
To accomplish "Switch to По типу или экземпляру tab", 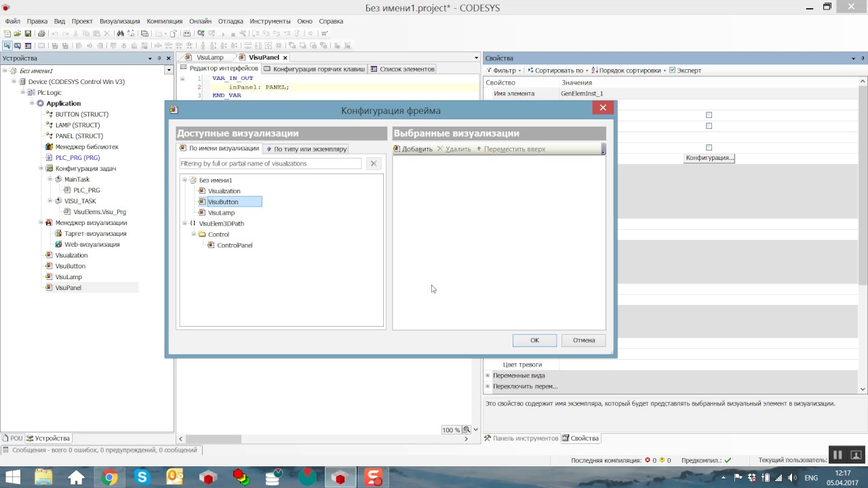I will click(x=306, y=148).
